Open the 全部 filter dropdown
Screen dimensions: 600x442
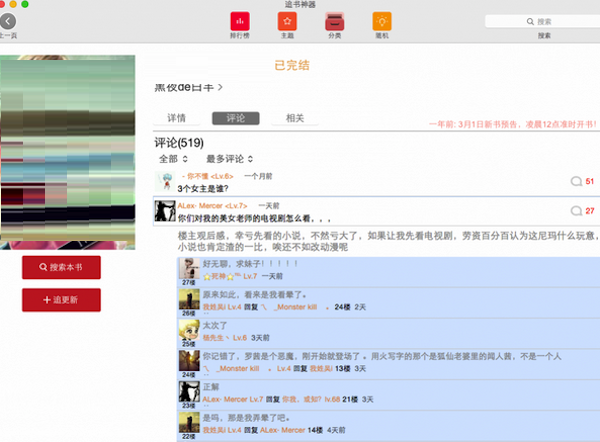click(173, 159)
